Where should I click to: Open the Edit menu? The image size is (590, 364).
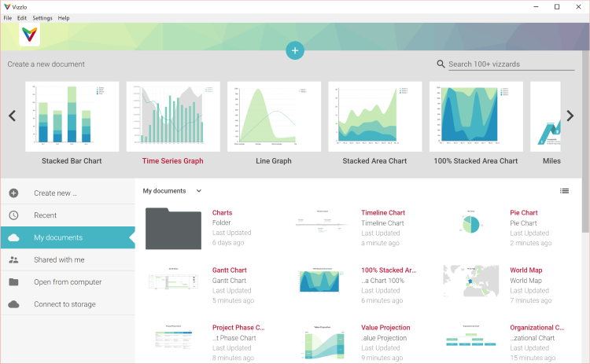tap(22, 17)
